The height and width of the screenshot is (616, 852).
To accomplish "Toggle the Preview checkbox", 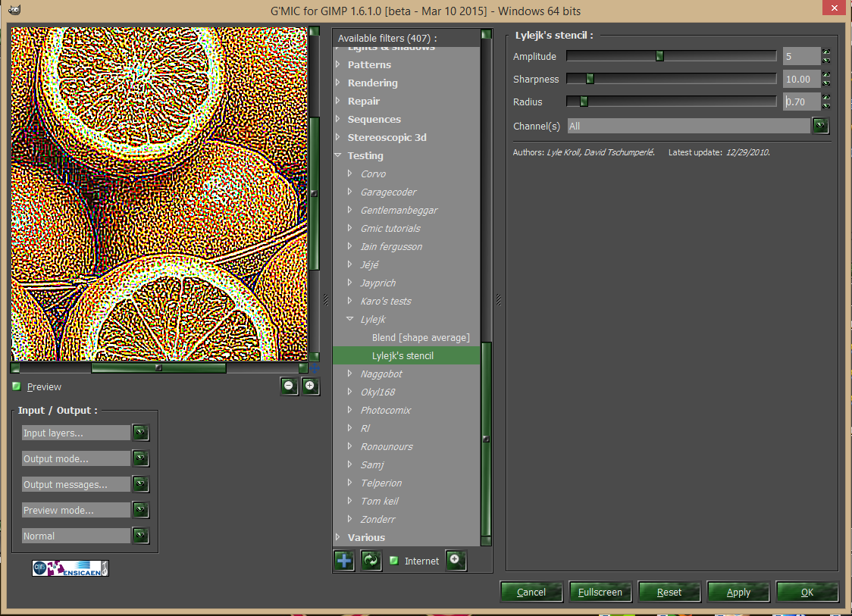I will (x=17, y=386).
